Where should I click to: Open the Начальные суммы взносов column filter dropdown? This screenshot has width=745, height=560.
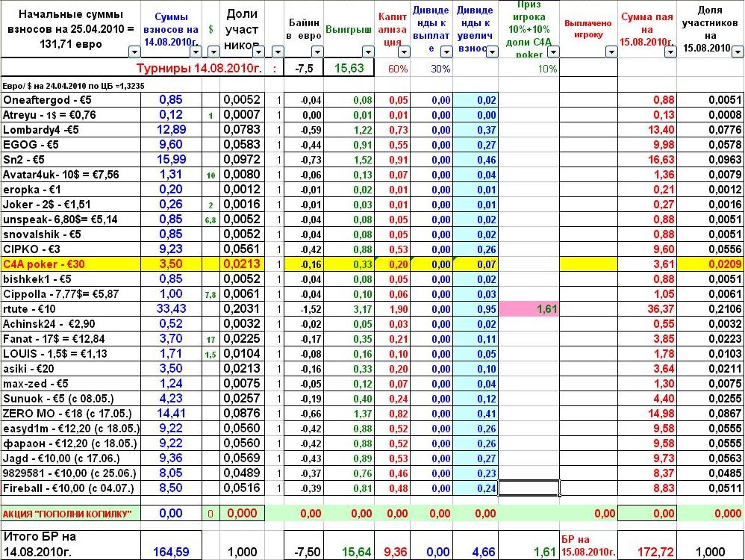coord(135,52)
